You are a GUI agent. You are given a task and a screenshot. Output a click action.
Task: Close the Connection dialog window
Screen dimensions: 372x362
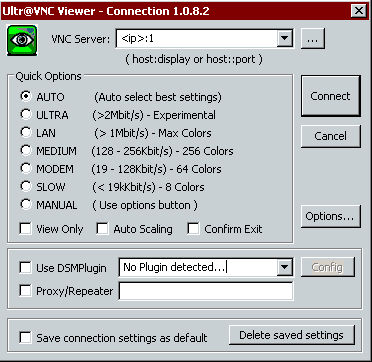tap(359, 11)
